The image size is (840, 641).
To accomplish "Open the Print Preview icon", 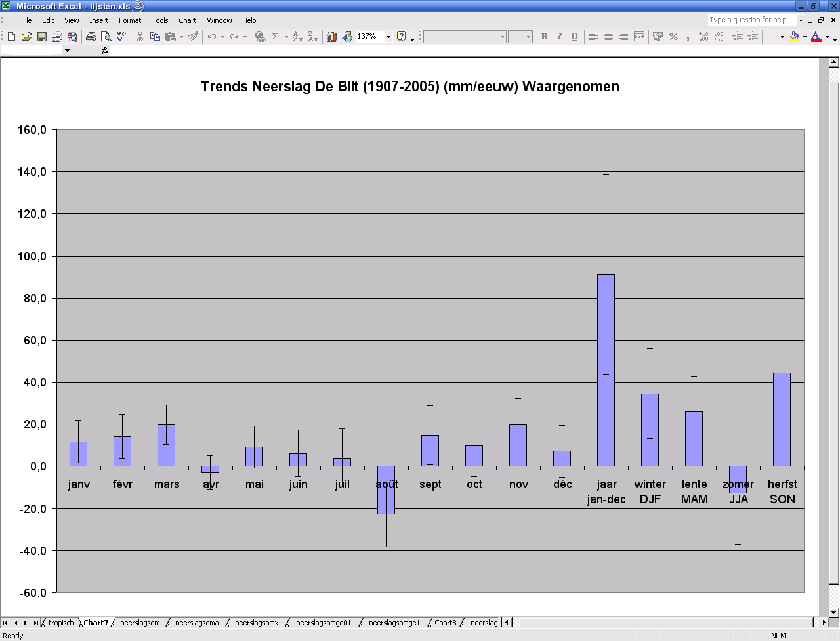I will click(x=106, y=37).
